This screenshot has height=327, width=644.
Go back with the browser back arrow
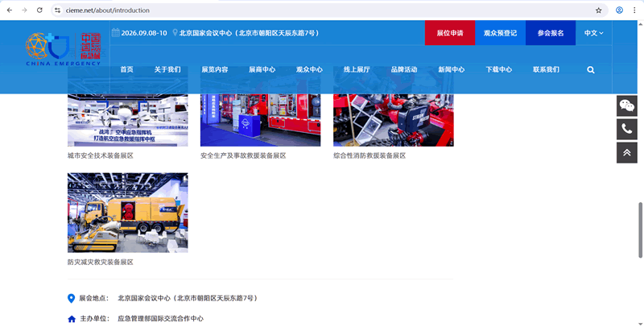tap(8, 10)
